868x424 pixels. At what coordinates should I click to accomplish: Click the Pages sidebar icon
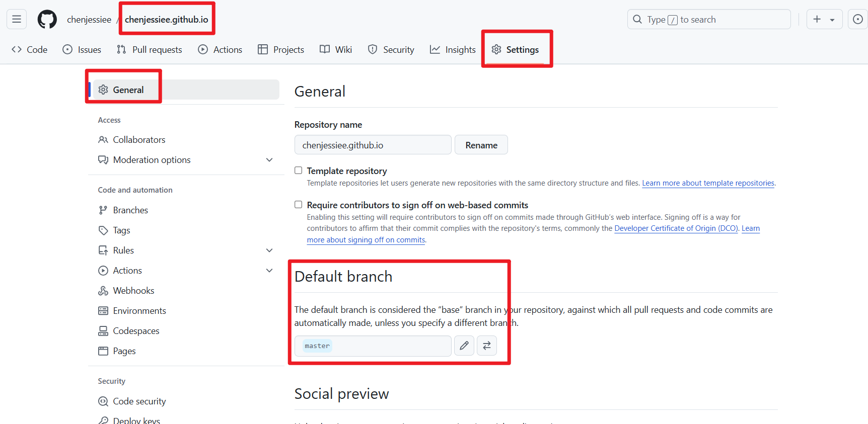[x=103, y=351]
